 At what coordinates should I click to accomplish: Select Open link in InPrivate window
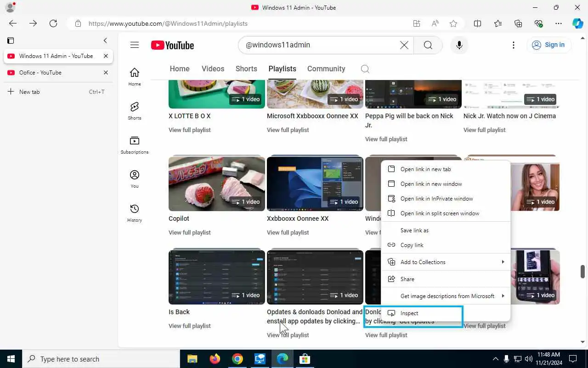click(446, 199)
